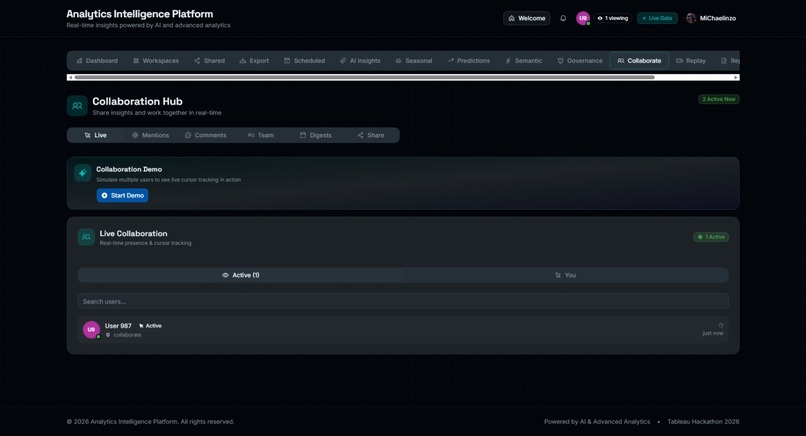Click the U9 user avatar in header
This screenshot has height=436, width=806.
pos(582,18)
